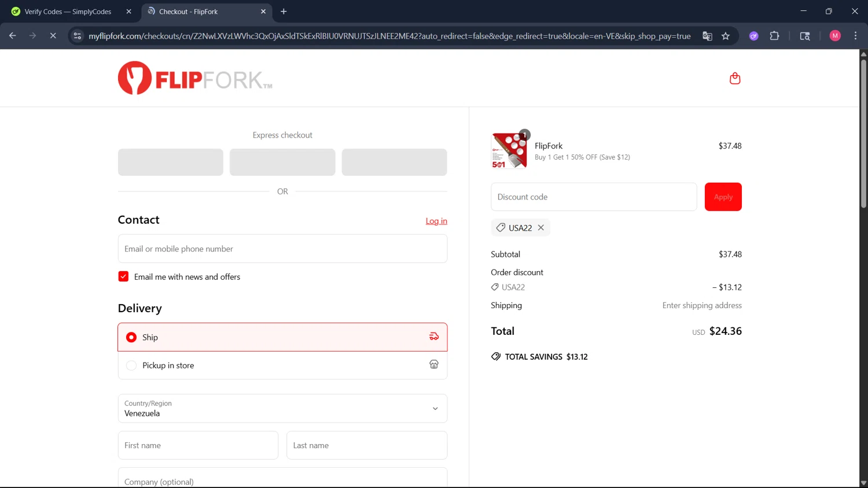Click the Buy 1 Get 1 50% OFF text
The height and width of the screenshot is (488, 868).
[x=582, y=157]
